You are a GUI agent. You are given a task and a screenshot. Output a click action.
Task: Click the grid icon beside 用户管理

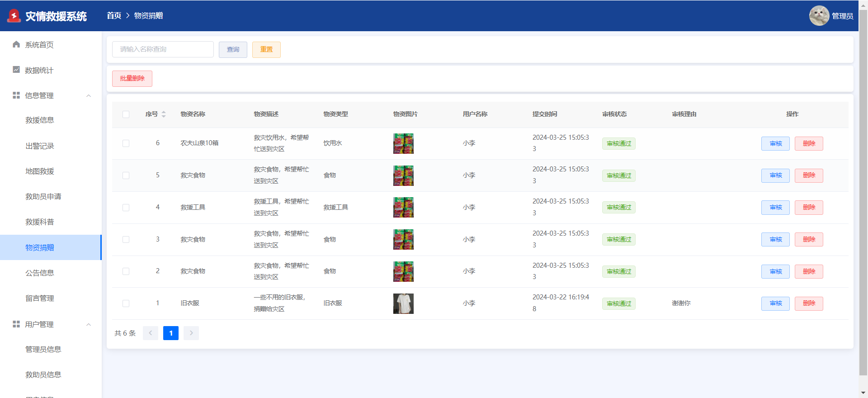16,324
